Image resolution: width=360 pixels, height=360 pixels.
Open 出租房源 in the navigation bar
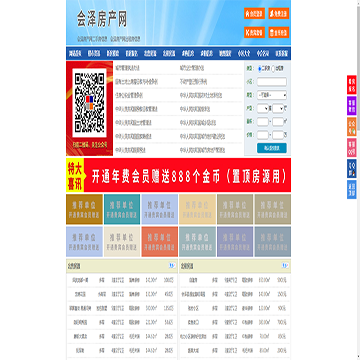tap(169, 54)
